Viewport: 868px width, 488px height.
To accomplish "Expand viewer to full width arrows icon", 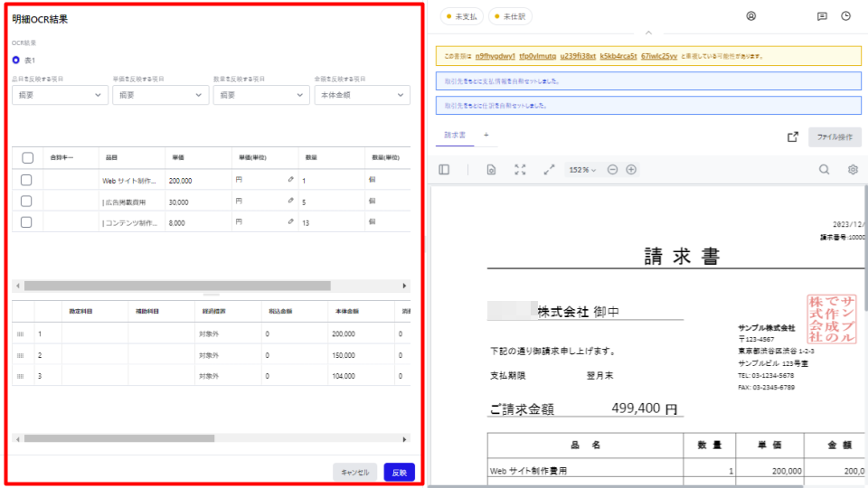I will coord(549,170).
